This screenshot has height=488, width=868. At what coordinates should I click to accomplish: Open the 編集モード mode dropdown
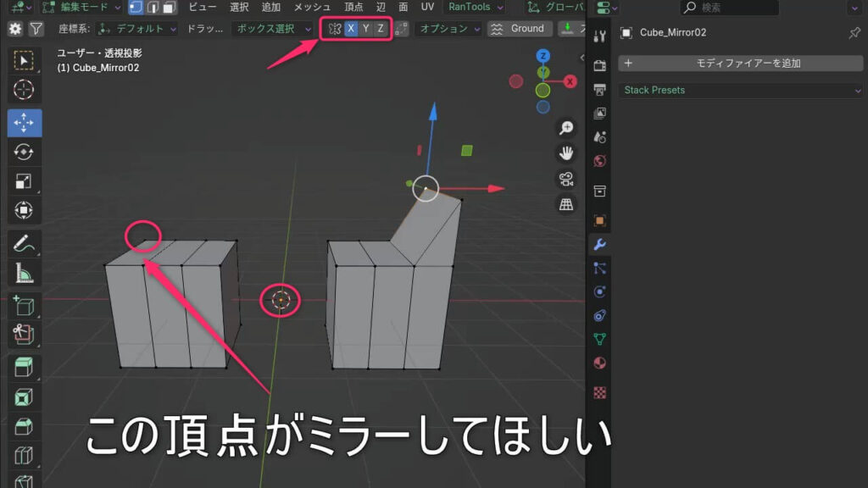pyautogui.click(x=80, y=8)
